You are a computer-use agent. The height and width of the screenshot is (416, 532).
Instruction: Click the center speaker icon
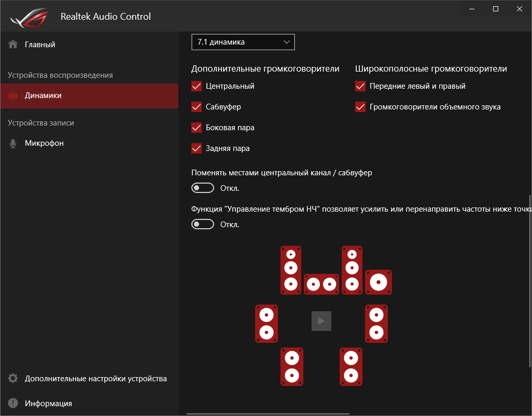321,284
